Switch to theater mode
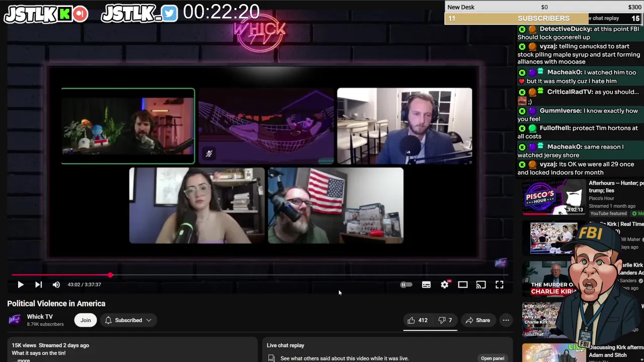 tap(463, 285)
